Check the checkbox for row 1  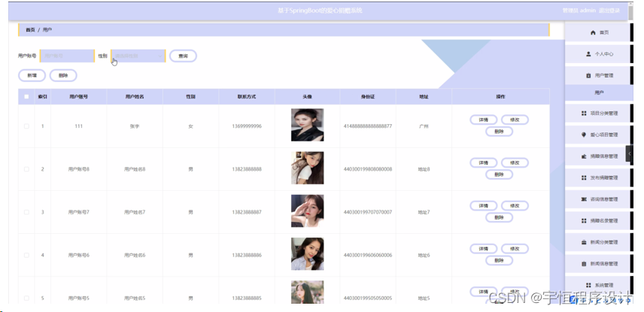tap(26, 126)
